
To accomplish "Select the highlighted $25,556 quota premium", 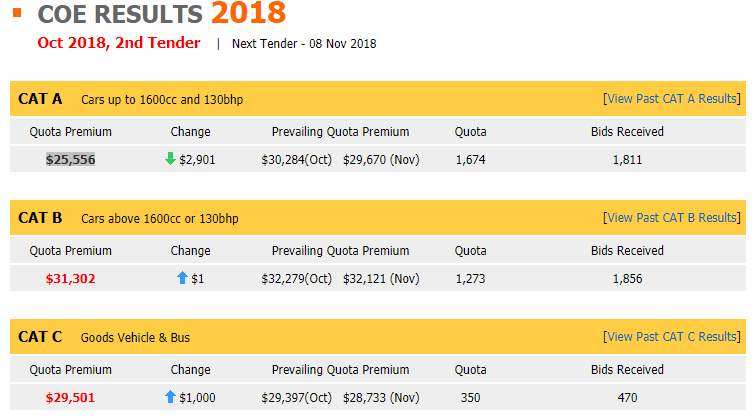I will (70, 159).
